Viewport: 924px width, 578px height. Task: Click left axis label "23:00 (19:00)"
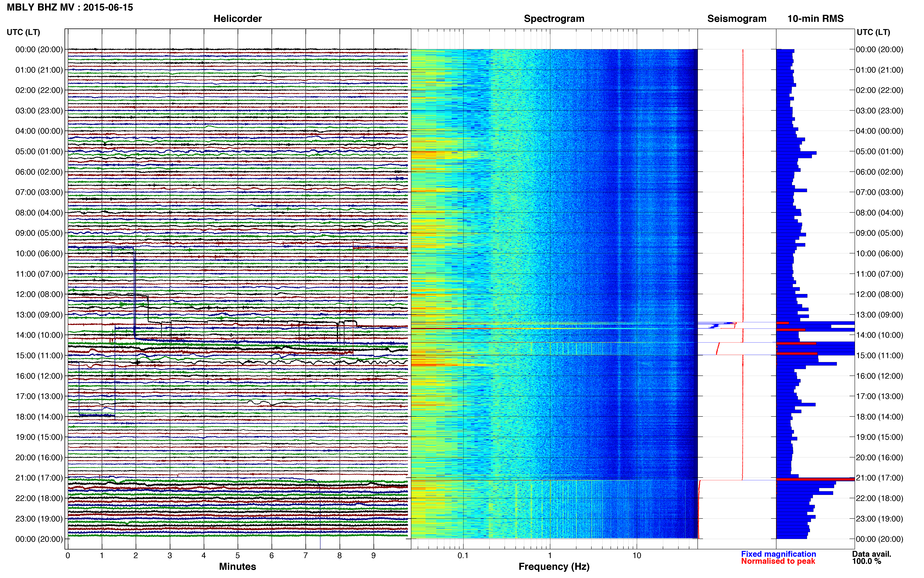pyautogui.click(x=39, y=519)
